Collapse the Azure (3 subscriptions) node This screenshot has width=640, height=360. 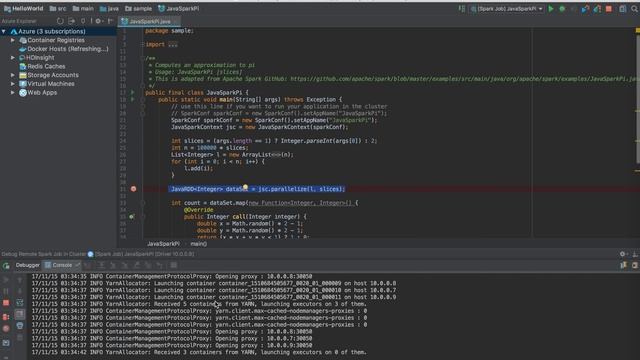[x=4, y=31]
